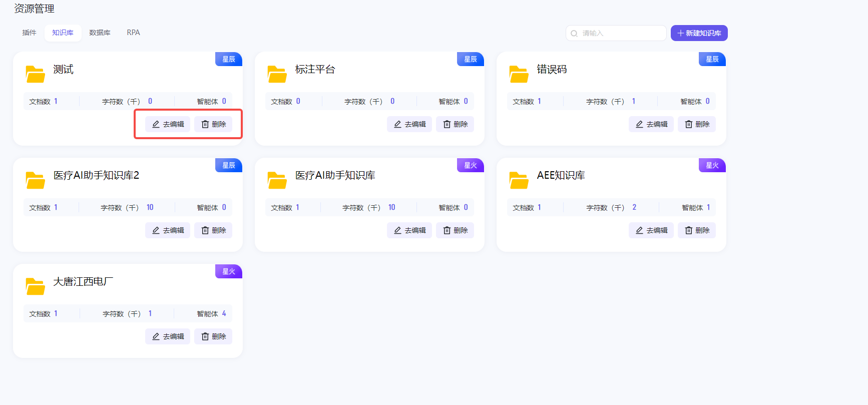Select the RPA tab

133,33
